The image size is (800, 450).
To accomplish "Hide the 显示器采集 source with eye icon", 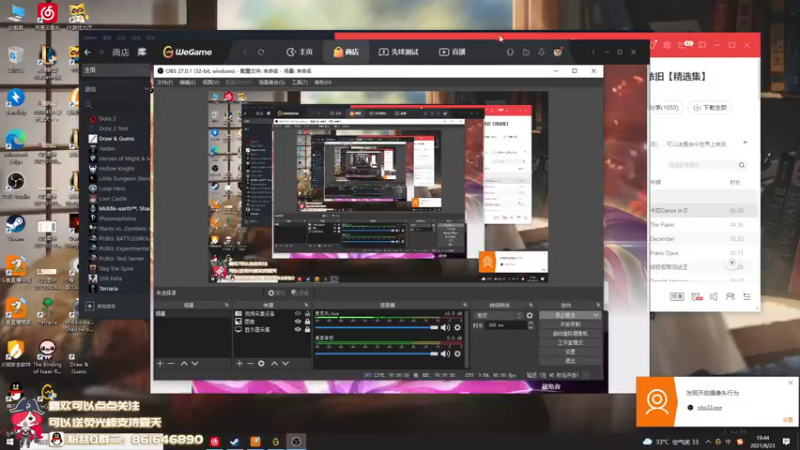I will (x=298, y=330).
